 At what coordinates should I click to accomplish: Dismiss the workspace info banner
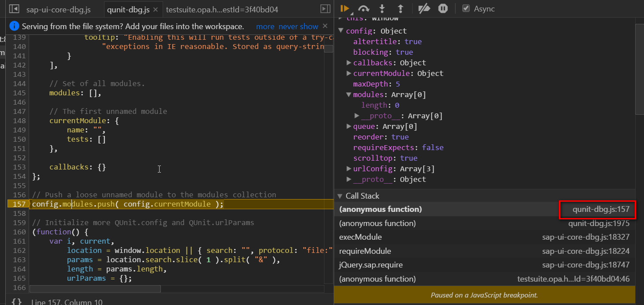325,26
